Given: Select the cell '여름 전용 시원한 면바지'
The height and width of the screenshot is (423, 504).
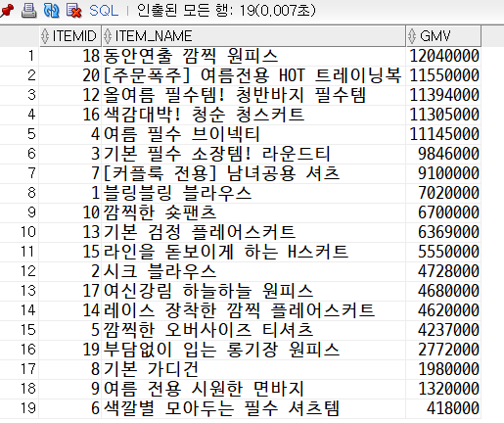Looking at the screenshot, I should (x=253, y=389).
